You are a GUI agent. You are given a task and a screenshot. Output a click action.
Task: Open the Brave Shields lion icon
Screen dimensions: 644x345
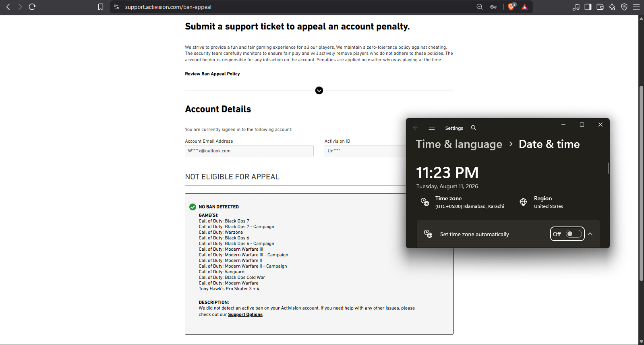click(511, 7)
